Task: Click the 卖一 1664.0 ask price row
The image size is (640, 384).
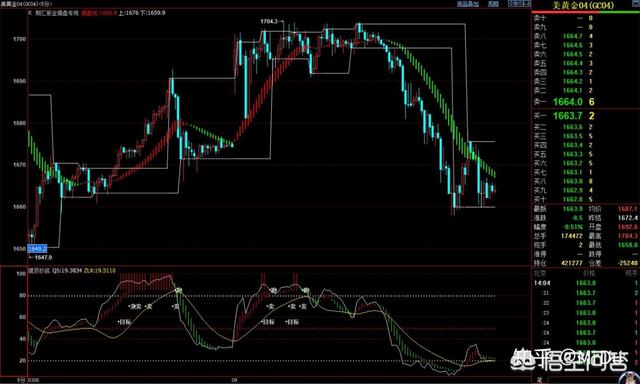Action: (586, 102)
